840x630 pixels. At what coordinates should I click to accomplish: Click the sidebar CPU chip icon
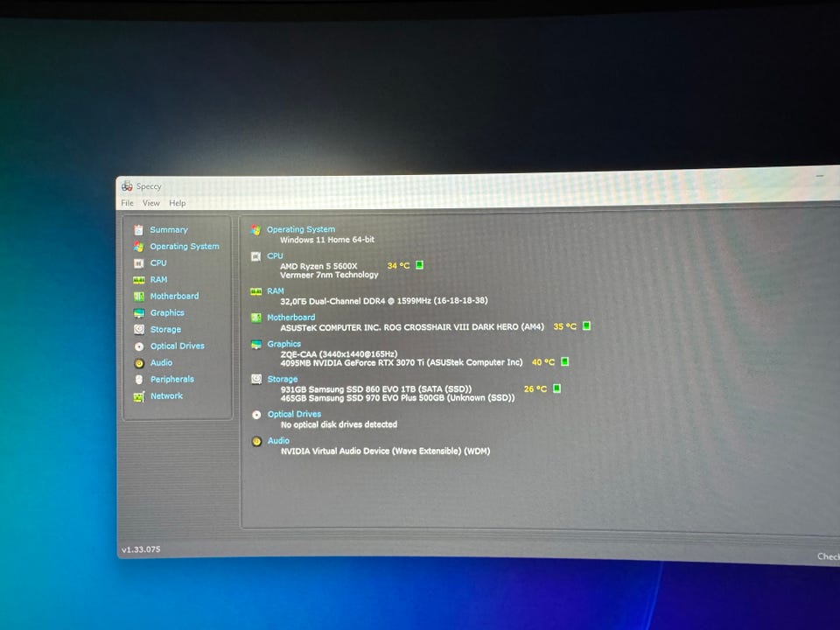[x=139, y=263]
